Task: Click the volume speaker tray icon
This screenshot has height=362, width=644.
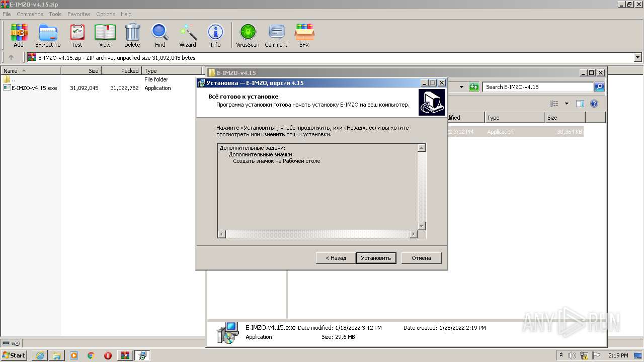Action: tap(572, 355)
